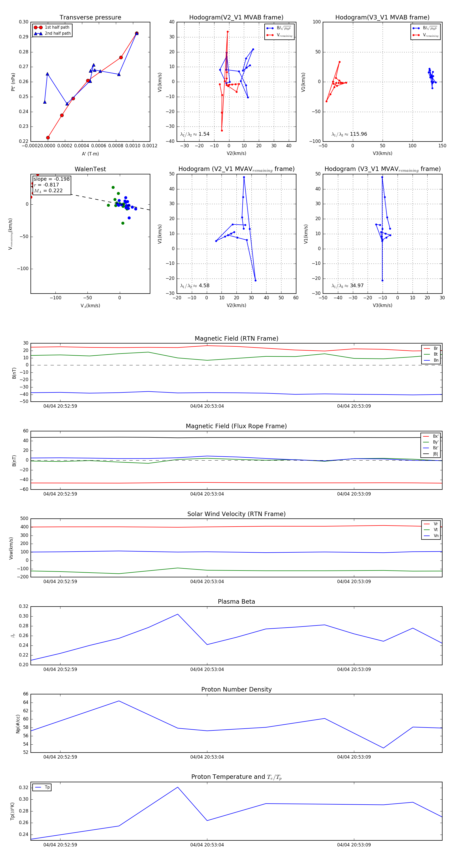Click the Transverse pressure plot title
Image resolution: width=473 pixels, height=868 pixels.
(x=90, y=18)
